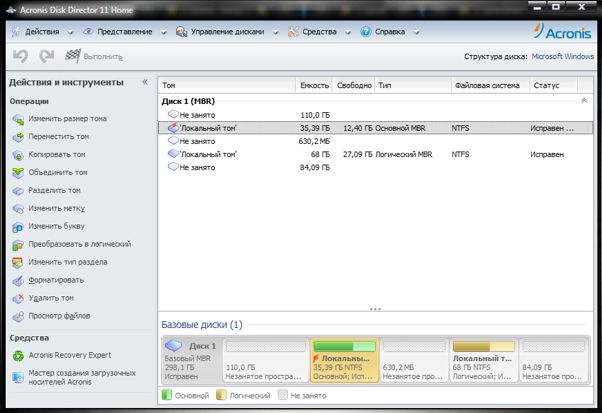Select the 84,09 ГБ unallocated block in disk map

[x=553, y=360]
